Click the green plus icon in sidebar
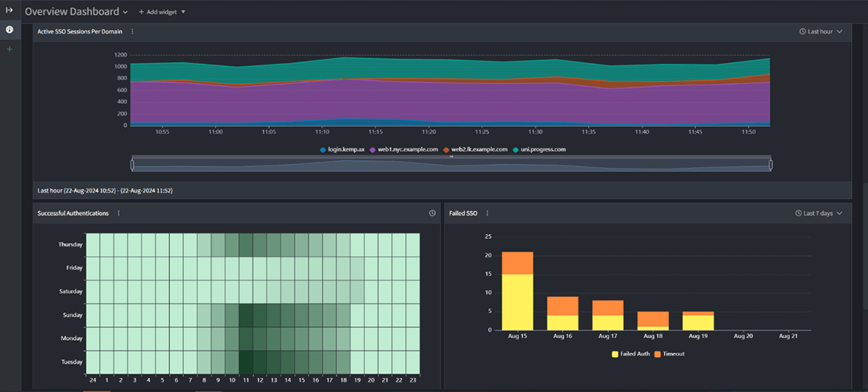868x392 pixels. click(10, 49)
